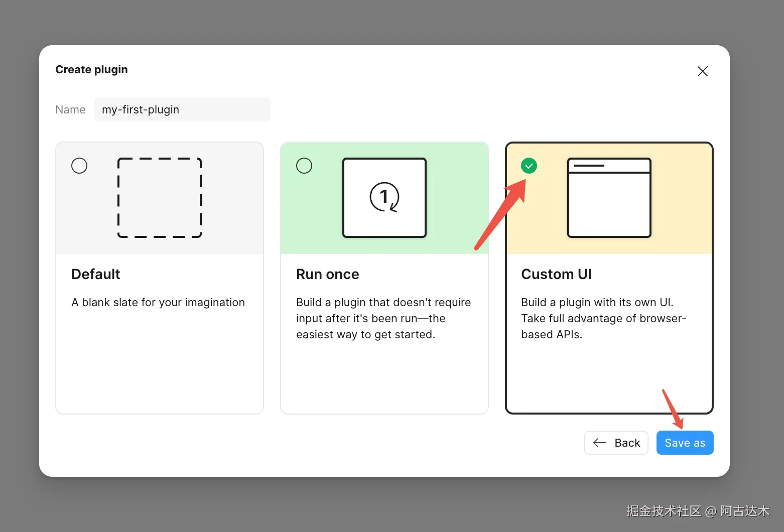Screen dimensions: 784x532
Task: Click the Save as button
Action: click(x=685, y=443)
